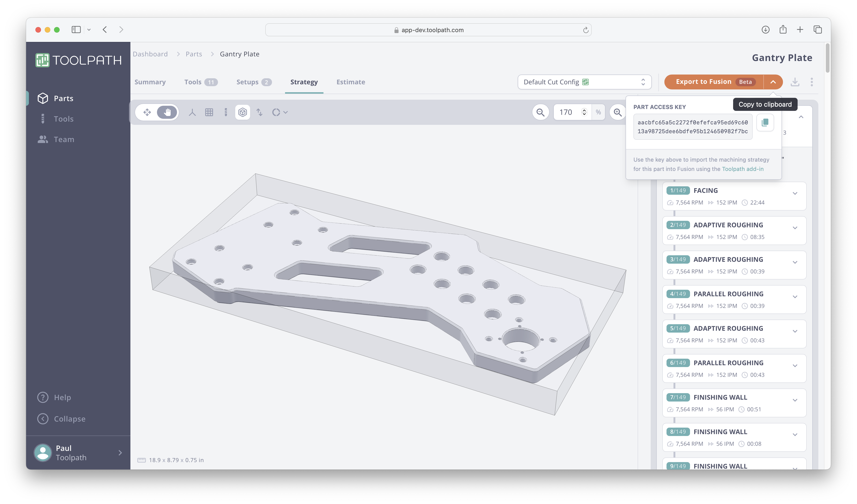
Task: Toggle stock visibility with the cube icon
Action: tap(242, 112)
